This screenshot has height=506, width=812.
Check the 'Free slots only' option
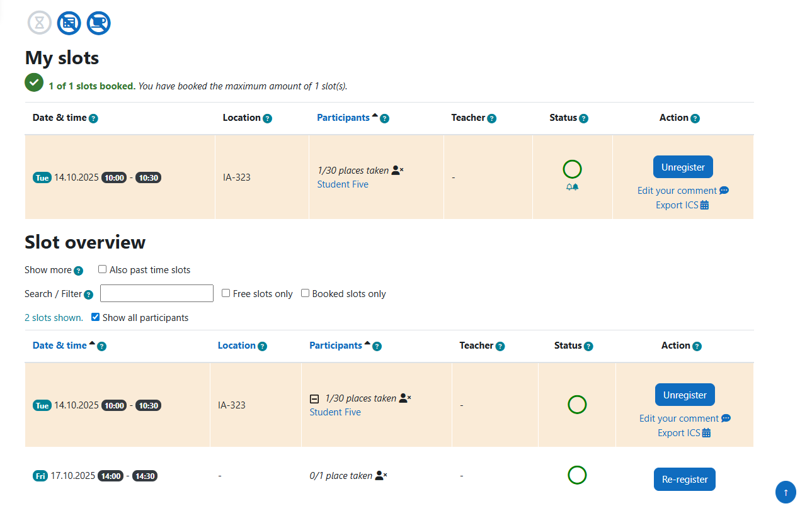click(x=226, y=293)
